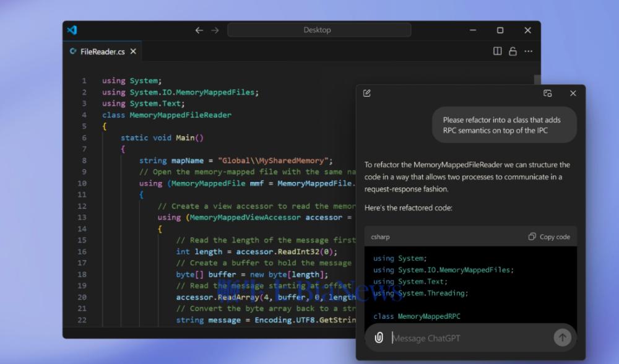Toggle the editor lock icon
This screenshot has height=364, width=619.
click(x=513, y=51)
